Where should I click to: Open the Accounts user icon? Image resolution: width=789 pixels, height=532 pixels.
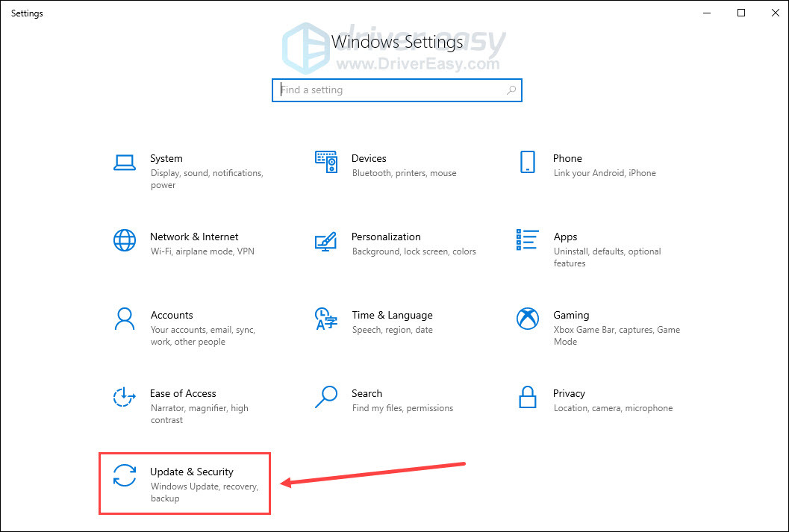pyautogui.click(x=124, y=319)
